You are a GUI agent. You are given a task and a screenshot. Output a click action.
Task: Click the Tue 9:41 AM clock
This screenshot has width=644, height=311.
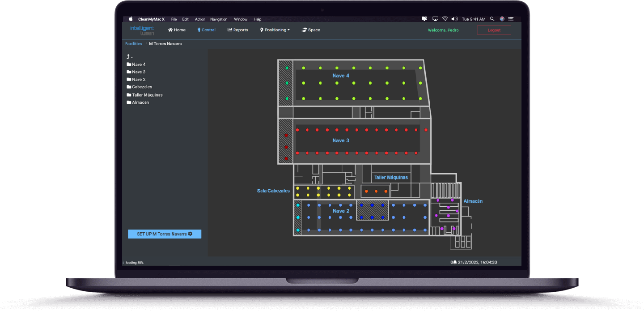point(474,19)
